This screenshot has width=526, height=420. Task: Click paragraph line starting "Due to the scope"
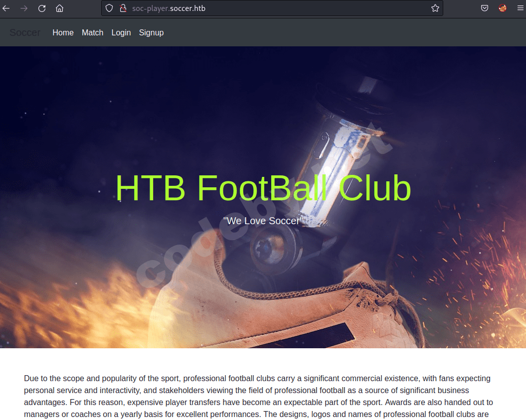pos(257,379)
